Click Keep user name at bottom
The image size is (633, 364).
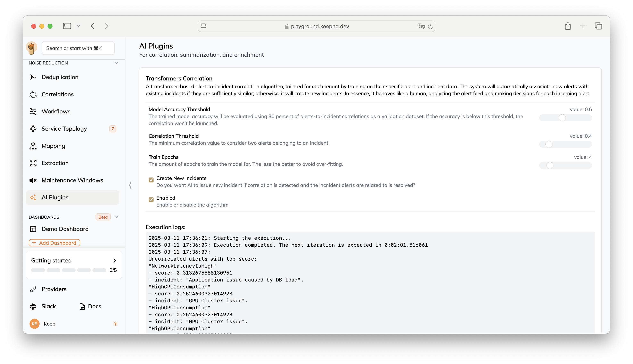tap(50, 324)
